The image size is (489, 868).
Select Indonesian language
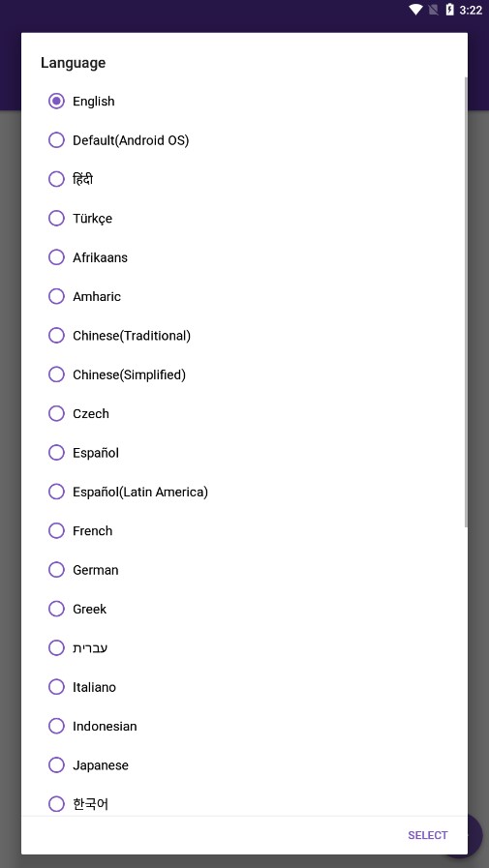tap(244, 726)
